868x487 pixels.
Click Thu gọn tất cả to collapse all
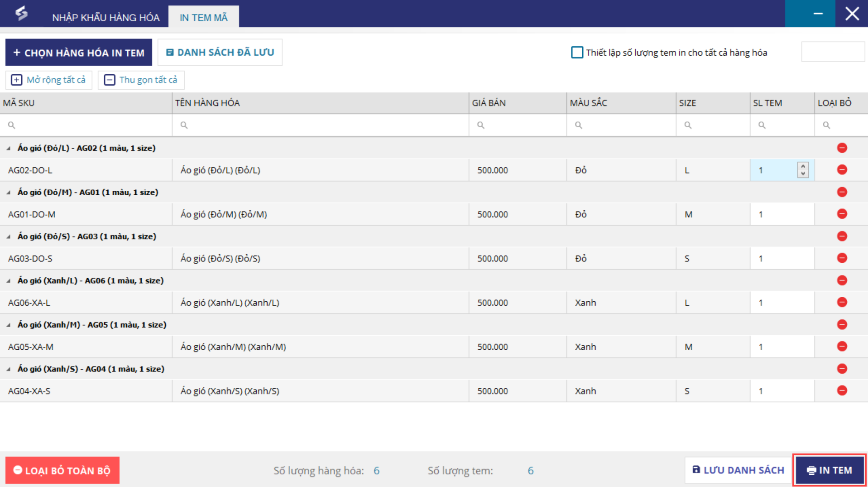click(141, 80)
